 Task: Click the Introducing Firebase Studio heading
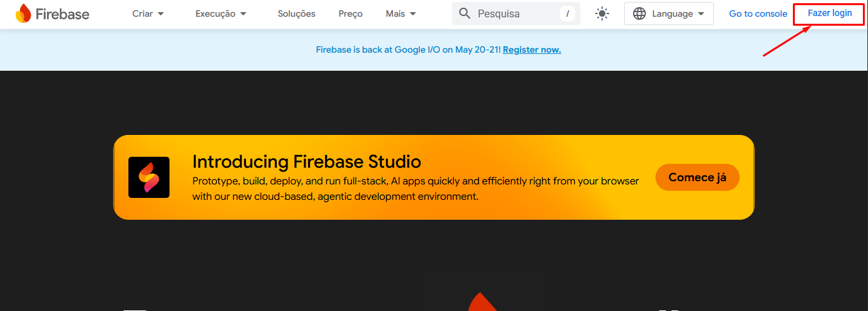(307, 161)
